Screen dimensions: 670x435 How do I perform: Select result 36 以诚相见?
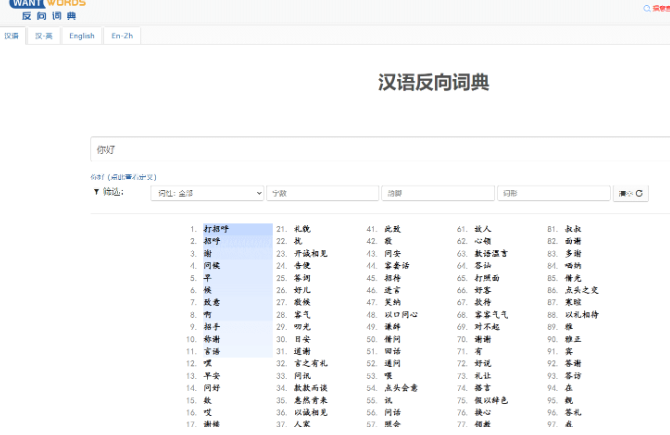311,412
